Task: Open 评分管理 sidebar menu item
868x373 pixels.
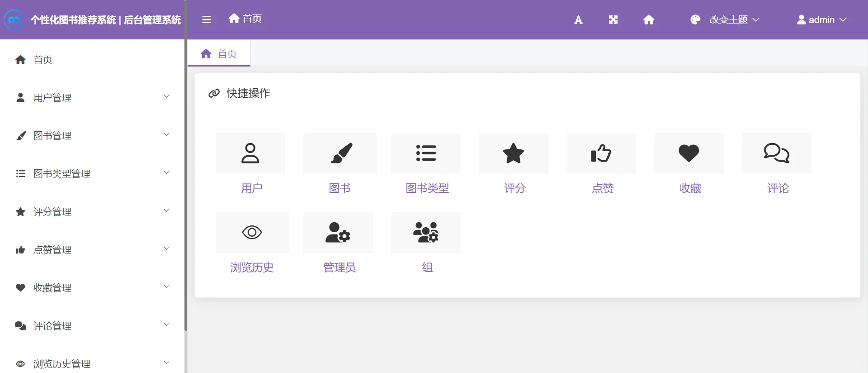Action: click(x=92, y=211)
